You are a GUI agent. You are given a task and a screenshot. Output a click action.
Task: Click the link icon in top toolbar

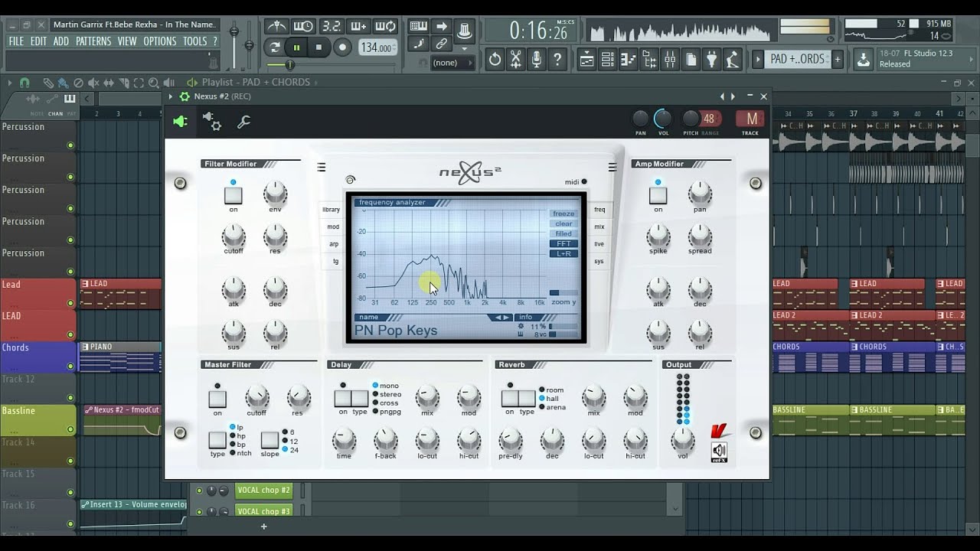point(442,44)
